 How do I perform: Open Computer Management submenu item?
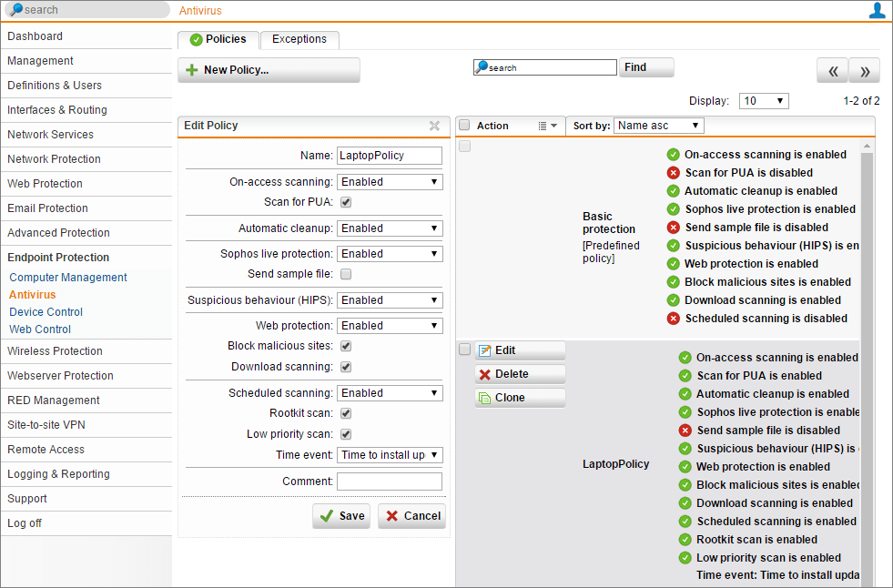click(x=67, y=278)
